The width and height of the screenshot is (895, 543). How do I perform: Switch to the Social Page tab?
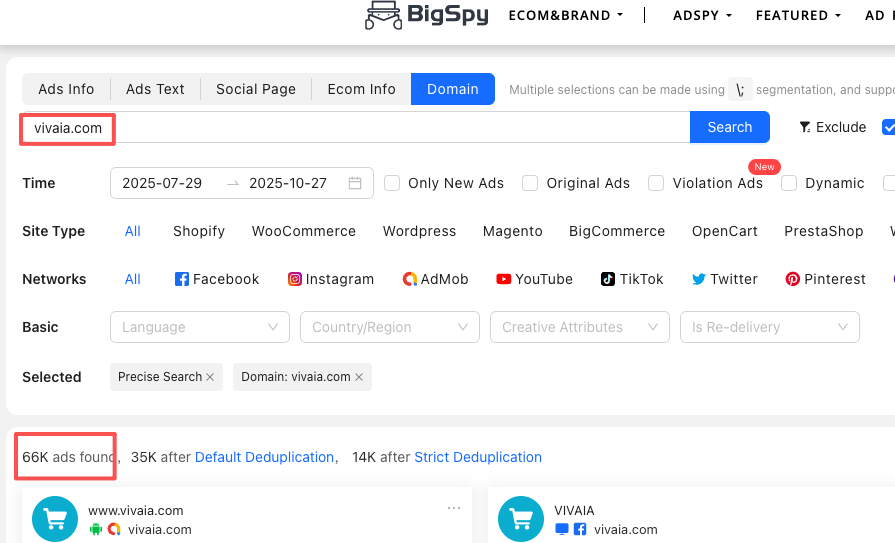click(256, 89)
